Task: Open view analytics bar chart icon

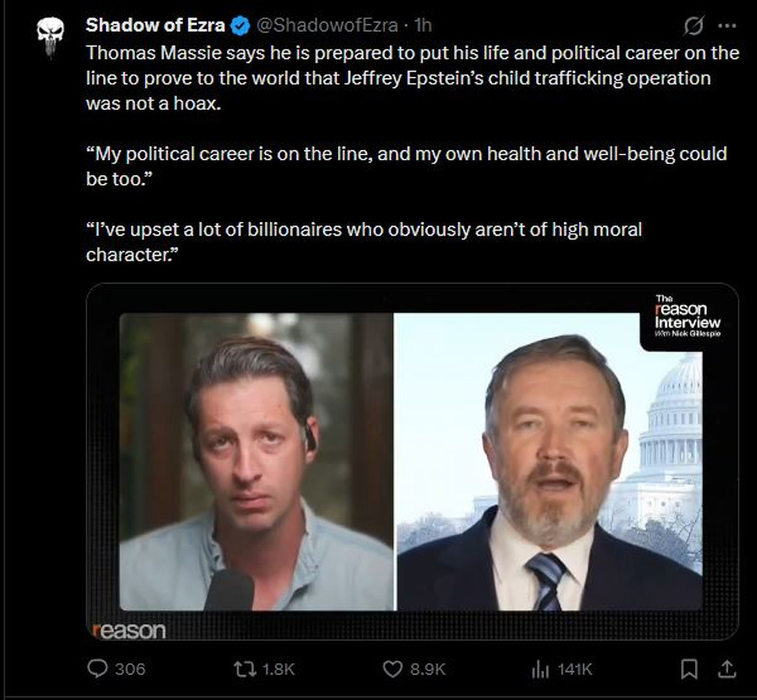Action: point(540,669)
